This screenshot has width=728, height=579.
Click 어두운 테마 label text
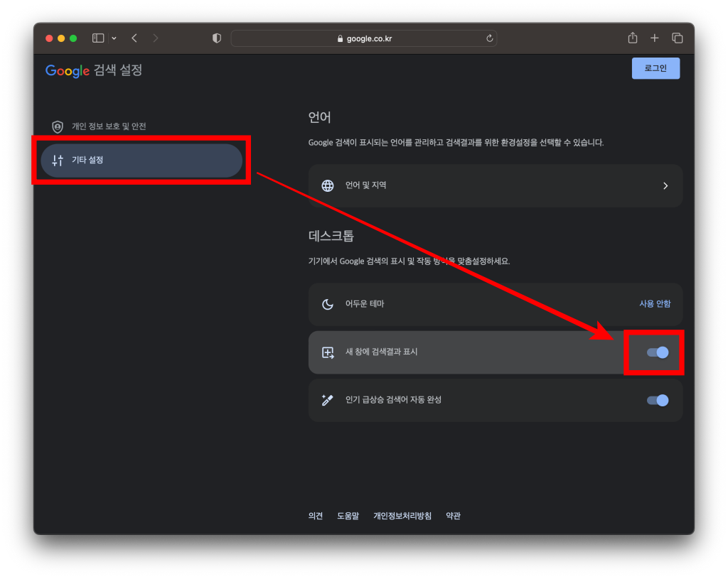tap(365, 303)
